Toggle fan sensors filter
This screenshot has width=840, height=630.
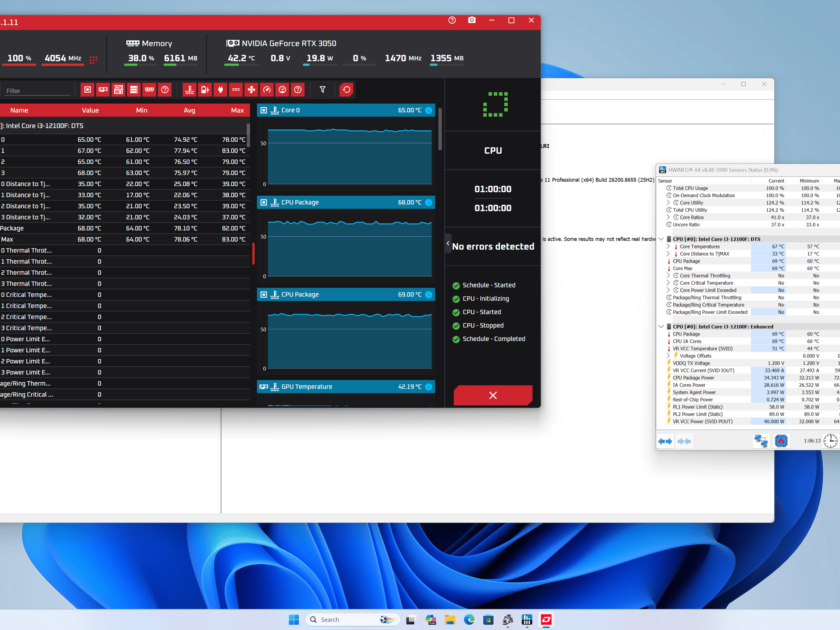coord(251,89)
